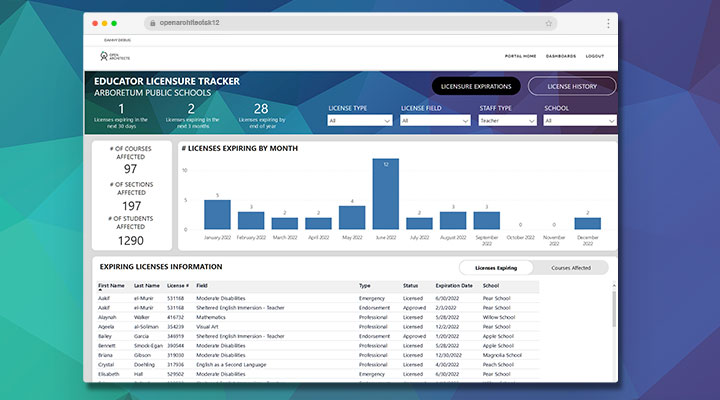Go to Portal Home
The width and height of the screenshot is (720, 400).
click(x=520, y=56)
